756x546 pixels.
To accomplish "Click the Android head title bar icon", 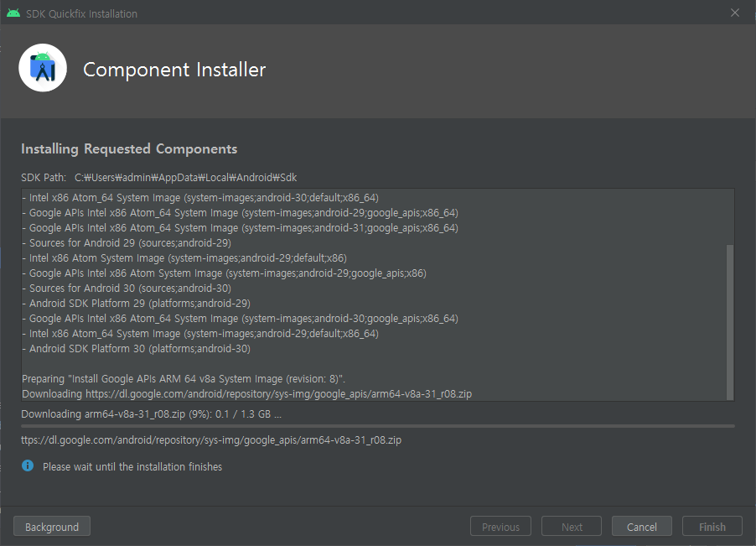I will click(x=13, y=13).
